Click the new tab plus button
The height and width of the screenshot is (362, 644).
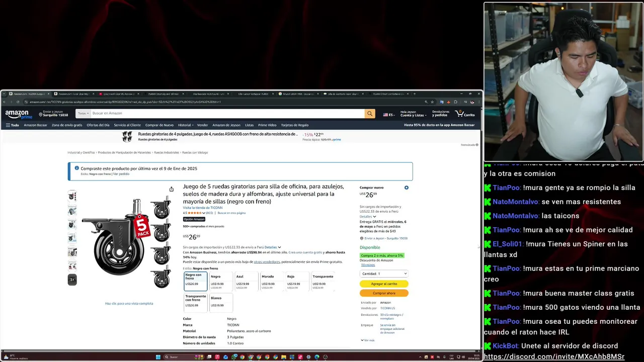415,94
